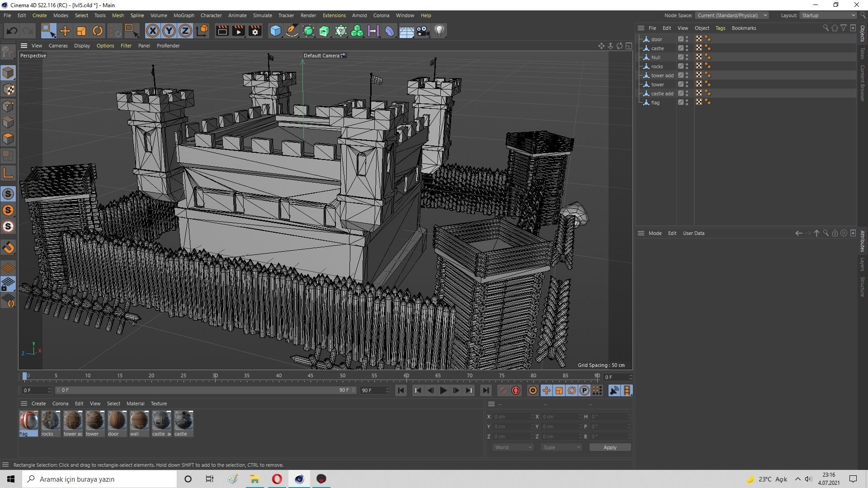The height and width of the screenshot is (488, 868).
Task: Select the rocks object in Object Manager
Action: click(657, 66)
